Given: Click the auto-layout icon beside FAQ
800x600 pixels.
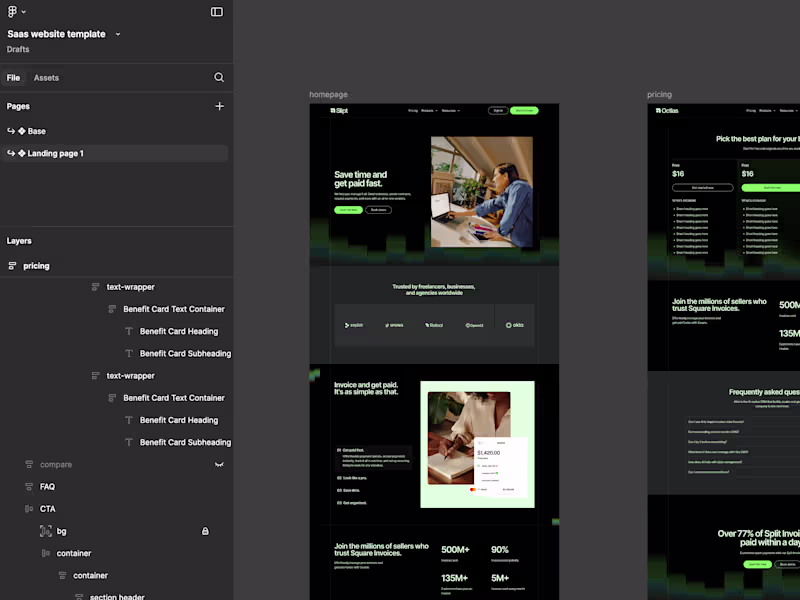Looking at the screenshot, I should pyautogui.click(x=29, y=487).
